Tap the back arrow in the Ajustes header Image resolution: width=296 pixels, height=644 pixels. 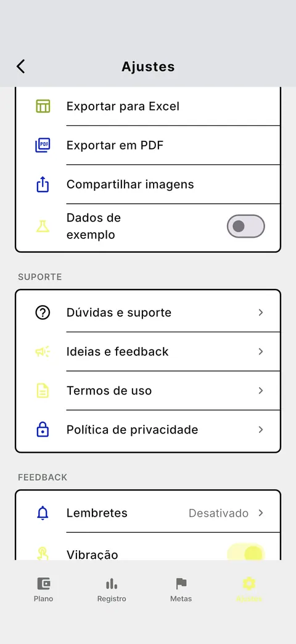[x=21, y=66]
